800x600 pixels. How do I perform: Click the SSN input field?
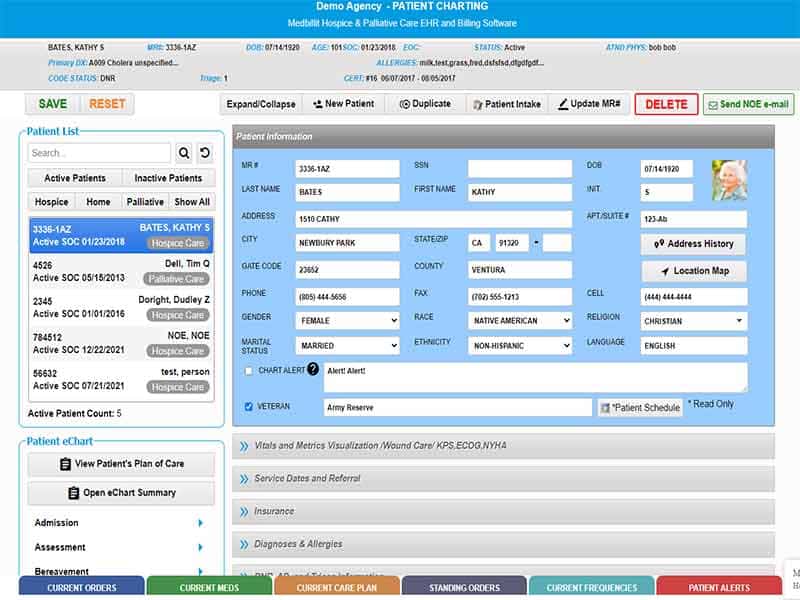point(520,168)
